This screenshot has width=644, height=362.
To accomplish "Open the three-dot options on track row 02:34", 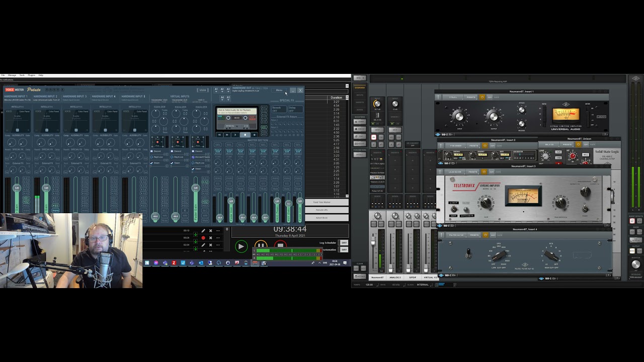I will [x=218, y=245].
